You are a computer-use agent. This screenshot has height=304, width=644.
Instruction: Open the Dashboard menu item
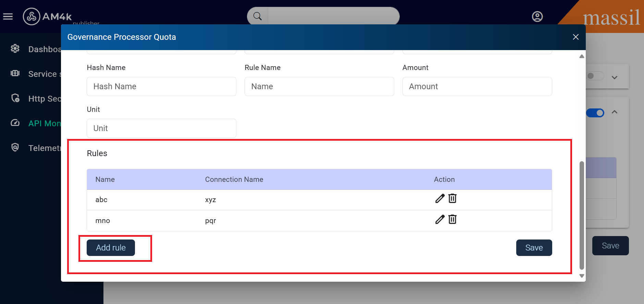[x=45, y=49]
